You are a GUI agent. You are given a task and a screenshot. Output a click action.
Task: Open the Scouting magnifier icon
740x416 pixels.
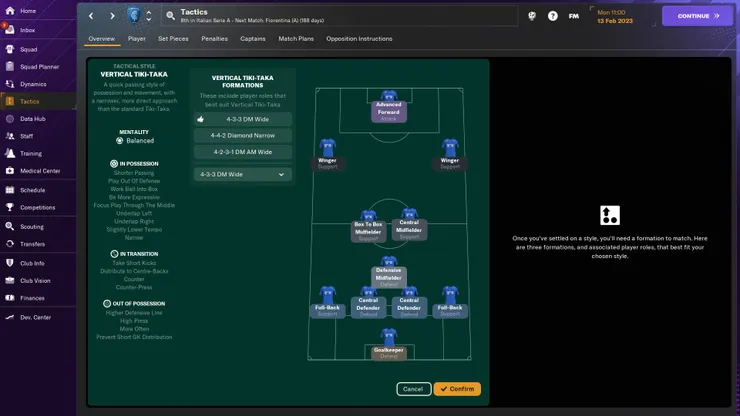click(x=10, y=227)
